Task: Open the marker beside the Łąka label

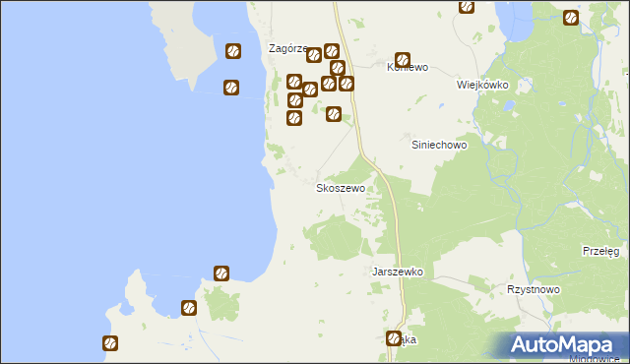Action: 394,337
